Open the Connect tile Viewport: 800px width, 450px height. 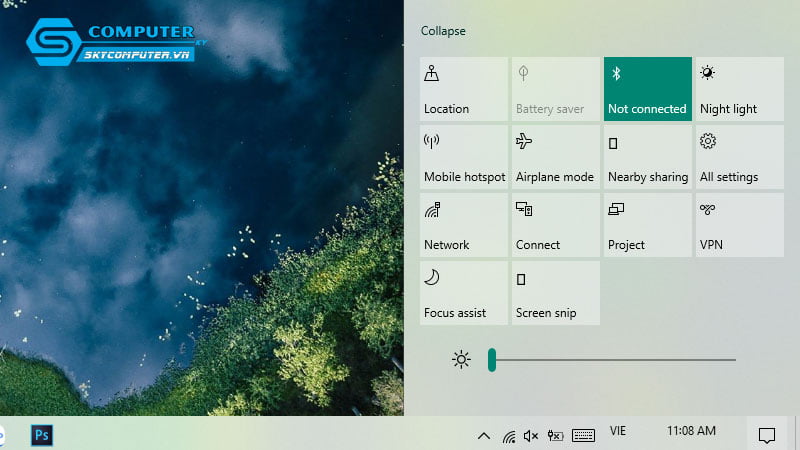556,225
